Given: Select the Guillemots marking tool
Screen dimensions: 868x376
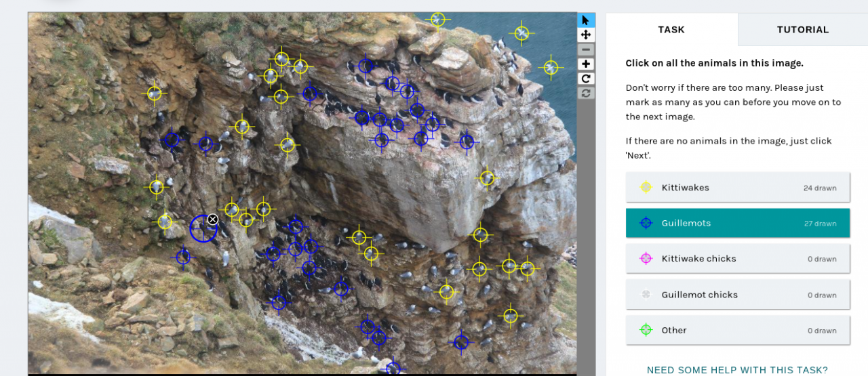Looking at the screenshot, I should (x=738, y=223).
